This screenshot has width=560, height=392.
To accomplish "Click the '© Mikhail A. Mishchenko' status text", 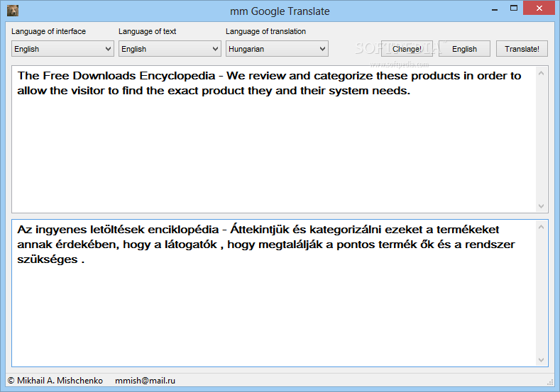I will point(55,381).
